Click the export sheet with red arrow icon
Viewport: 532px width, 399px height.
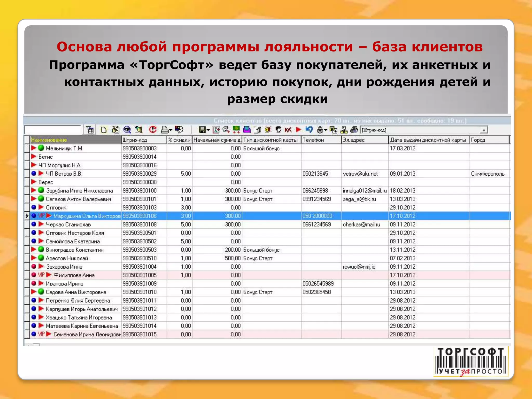(x=216, y=130)
